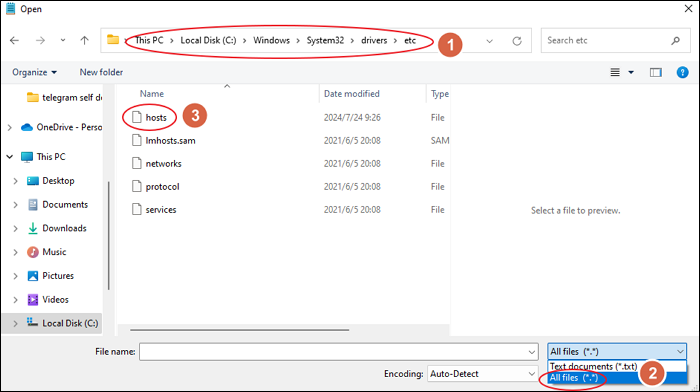Expand the Downloads tree node
This screenshot has height=392, width=700.
tap(15, 228)
